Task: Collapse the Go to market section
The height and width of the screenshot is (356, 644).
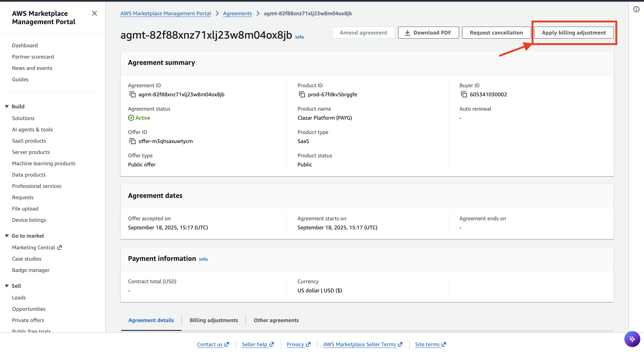Action: [7, 236]
